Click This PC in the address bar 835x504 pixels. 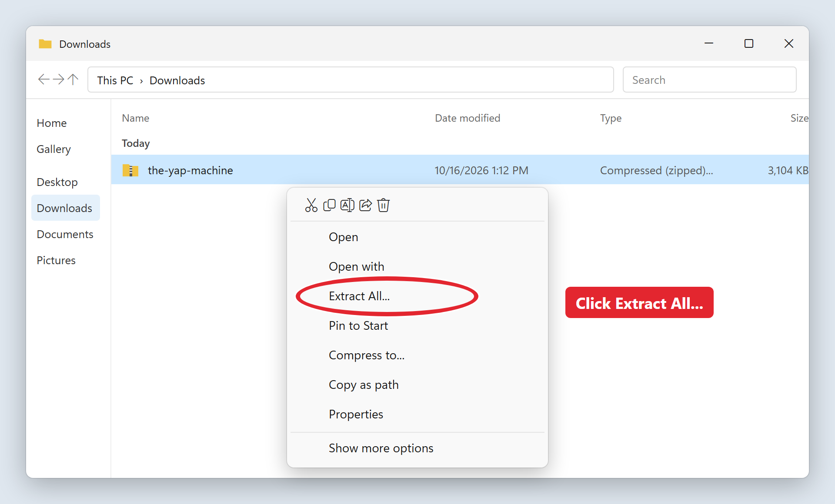click(115, 80)
